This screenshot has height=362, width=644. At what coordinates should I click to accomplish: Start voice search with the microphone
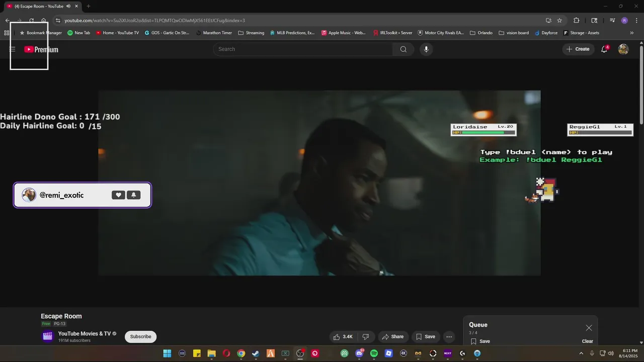(426, 49)
